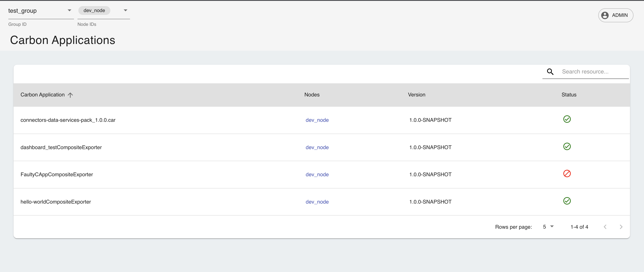Click the previous page arrow icon

(605, 227)
